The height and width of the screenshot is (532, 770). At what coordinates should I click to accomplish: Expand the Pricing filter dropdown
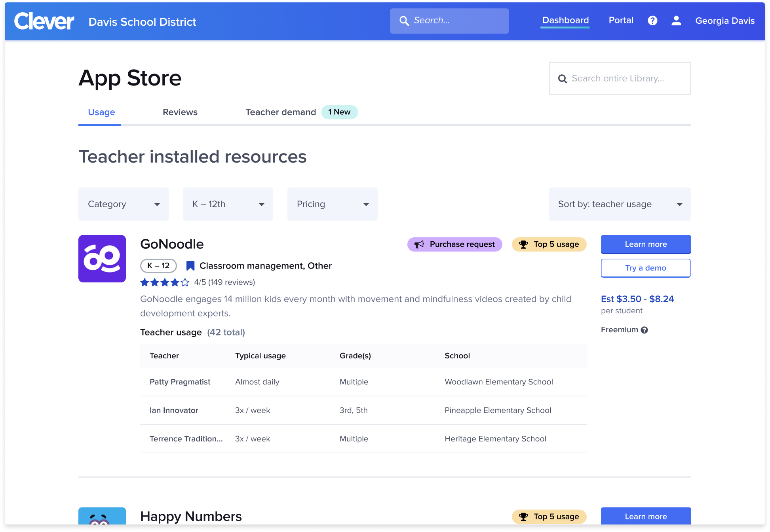point(333,204)
